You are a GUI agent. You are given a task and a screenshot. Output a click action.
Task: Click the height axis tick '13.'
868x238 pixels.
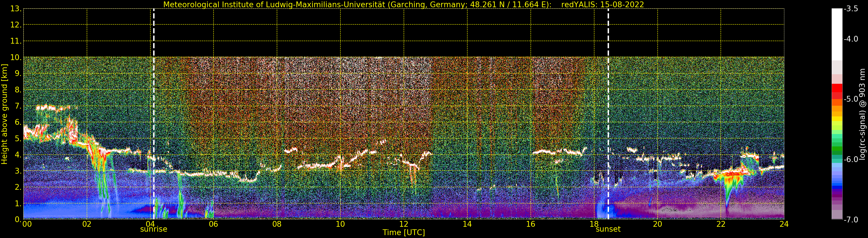(x=16, y=9)
